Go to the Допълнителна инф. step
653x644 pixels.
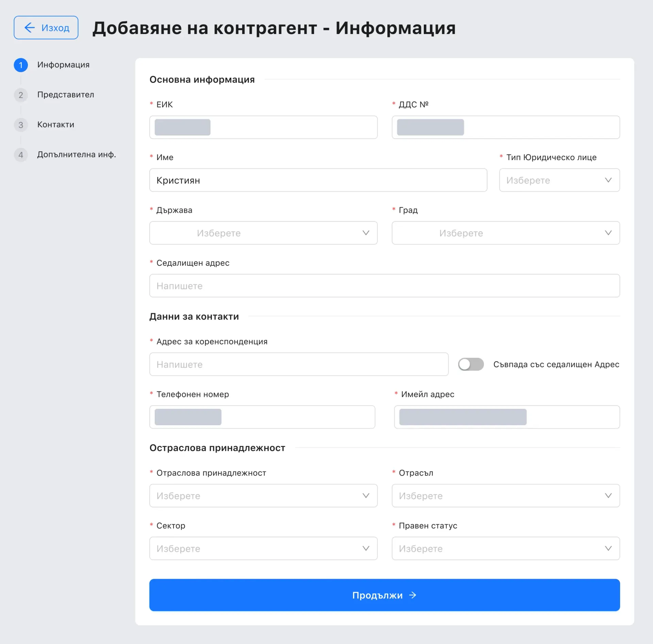click(x=77, y=154)
